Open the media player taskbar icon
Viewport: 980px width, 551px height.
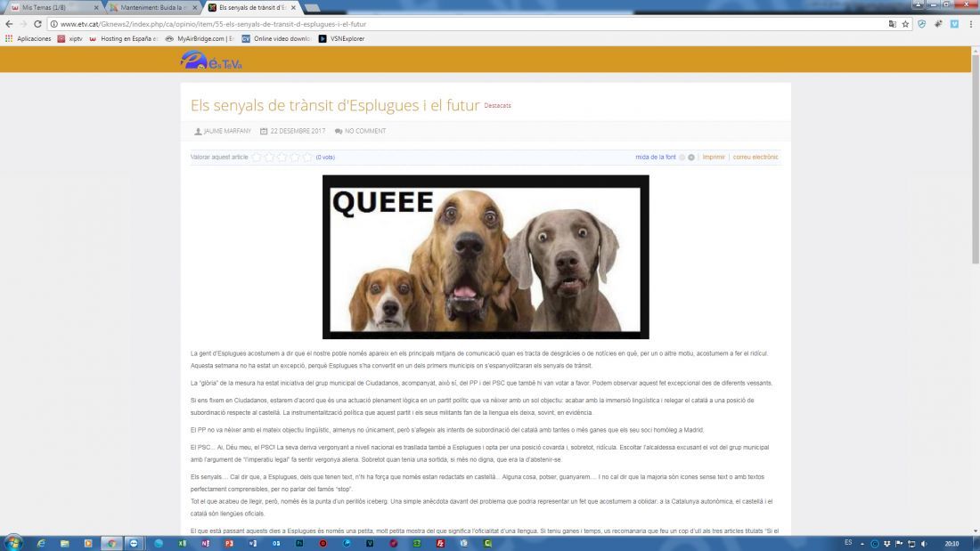click(88, 544)
